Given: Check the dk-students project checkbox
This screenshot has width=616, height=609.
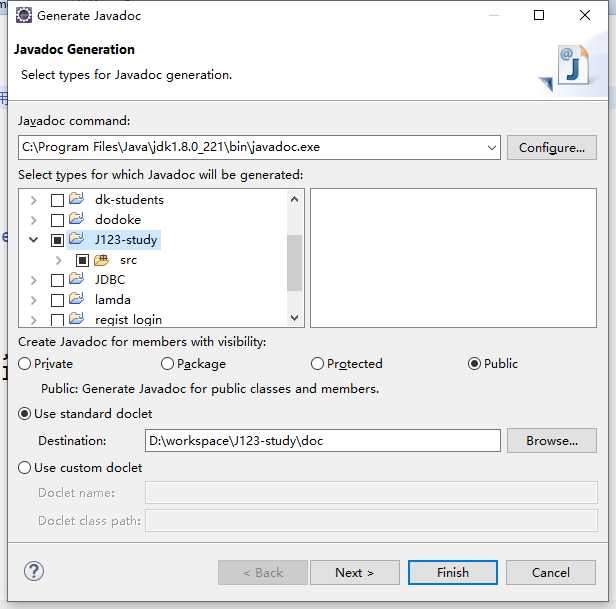Looking at the screenshot, I should point(57,200).
